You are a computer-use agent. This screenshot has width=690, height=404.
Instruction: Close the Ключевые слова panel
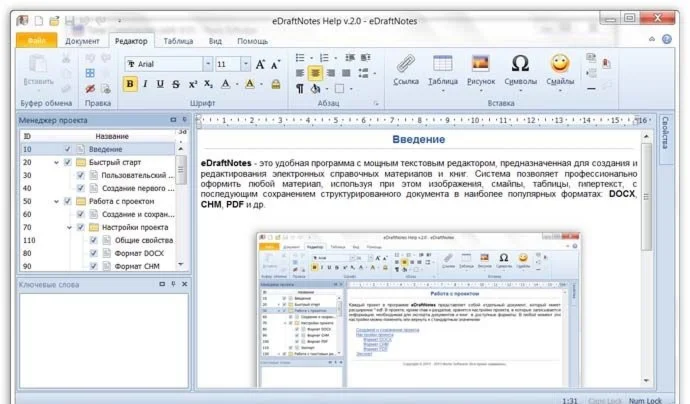pos(185,284)
